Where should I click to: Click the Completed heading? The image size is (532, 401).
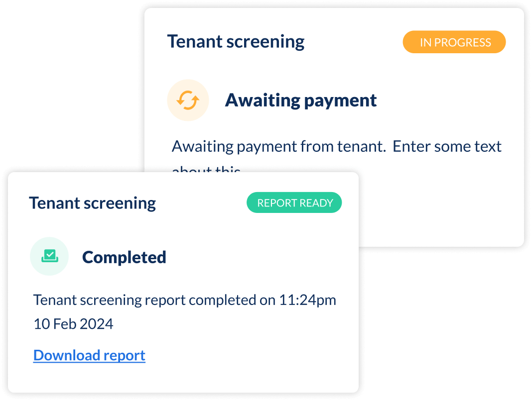(124, 257)
